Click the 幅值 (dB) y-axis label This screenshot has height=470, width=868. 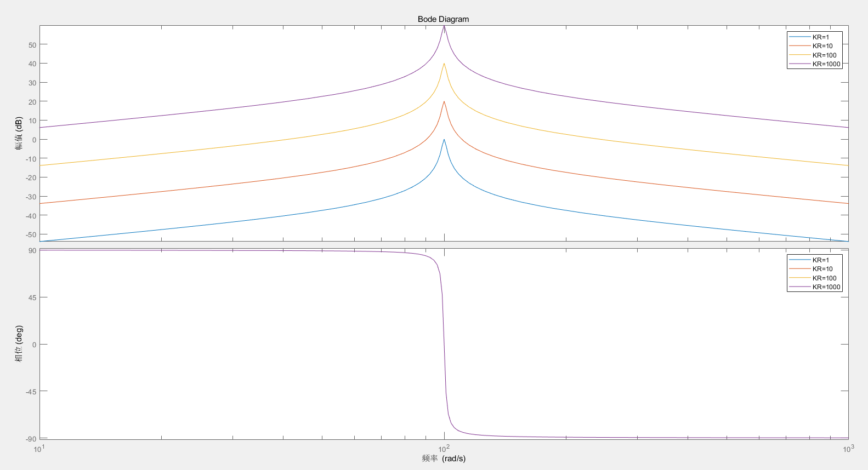[x=19, y=133]
